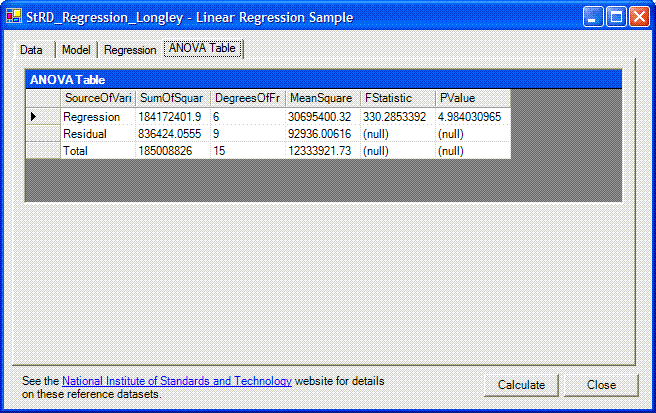
Task: Select mean square cell 92936.00616
Action: (323, 133)
